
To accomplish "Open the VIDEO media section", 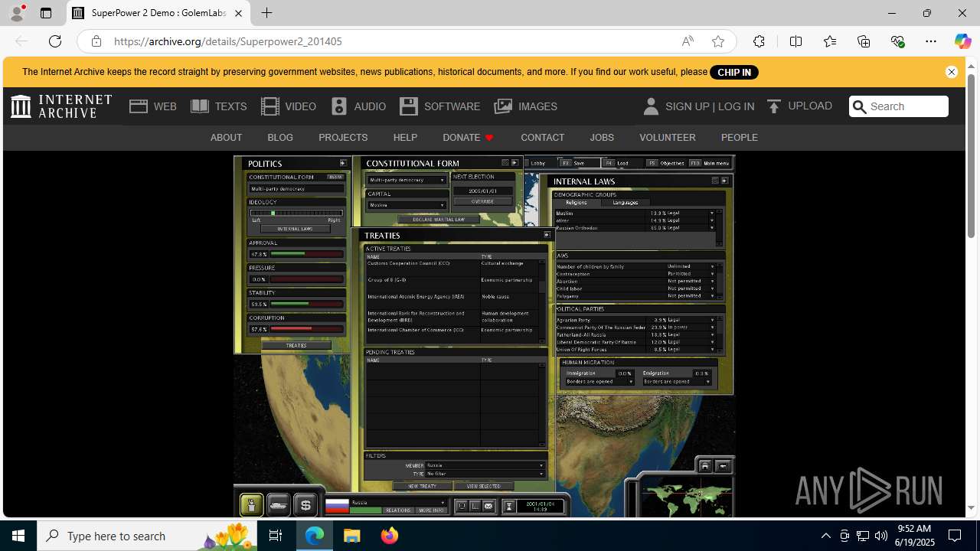I will point(289,106).
